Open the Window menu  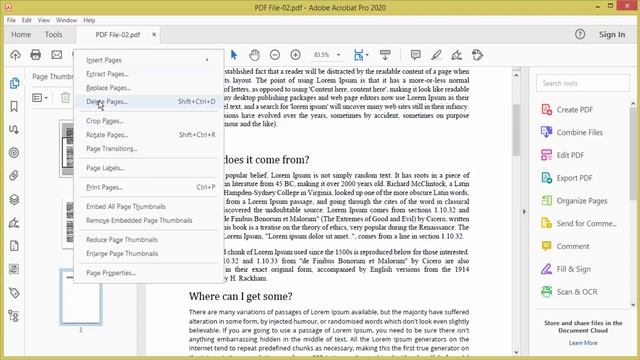tap(66, 20)
